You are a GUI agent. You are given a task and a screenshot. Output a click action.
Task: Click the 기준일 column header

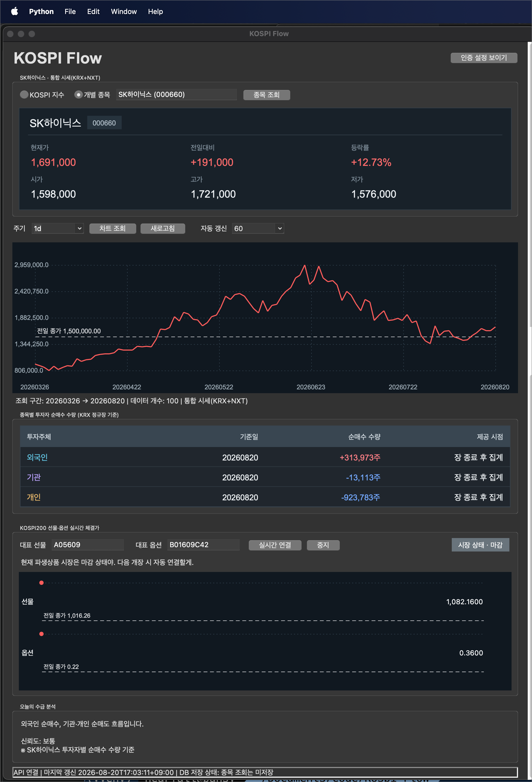[x=249, y=437]
